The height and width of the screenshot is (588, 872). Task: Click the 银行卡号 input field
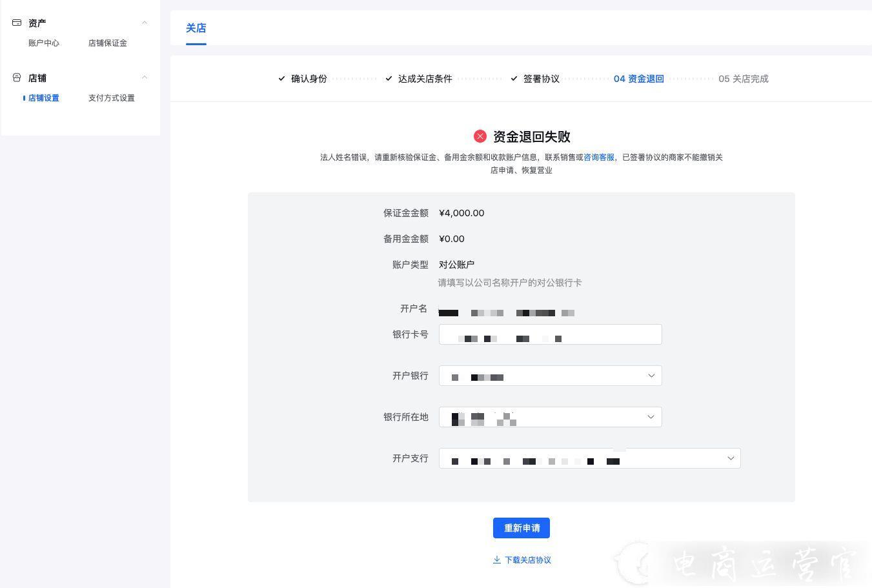pos(551,334)
